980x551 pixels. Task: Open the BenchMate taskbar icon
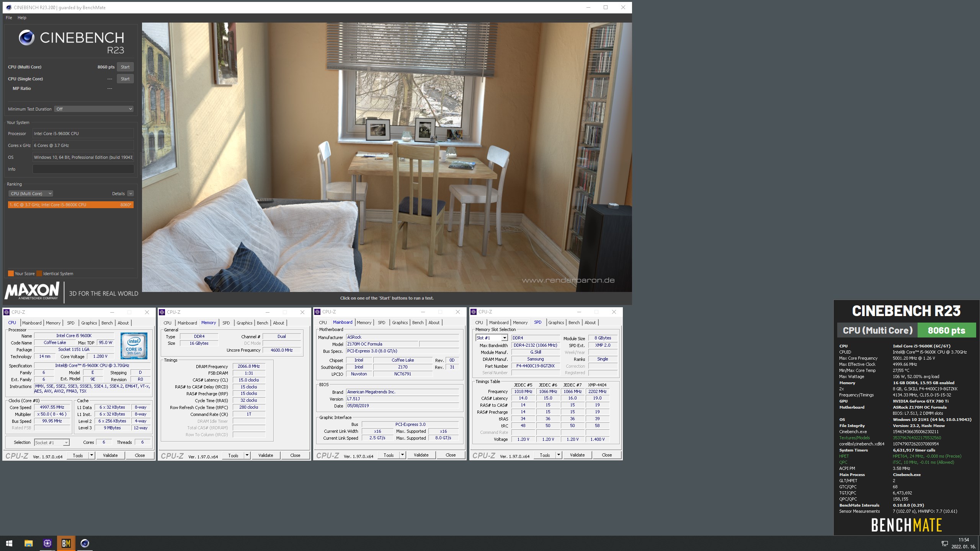pos(66,543)
